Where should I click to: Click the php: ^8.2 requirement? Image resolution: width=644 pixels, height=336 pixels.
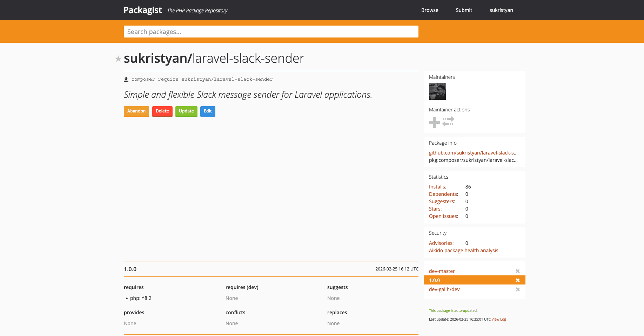(x=141, y=298)
